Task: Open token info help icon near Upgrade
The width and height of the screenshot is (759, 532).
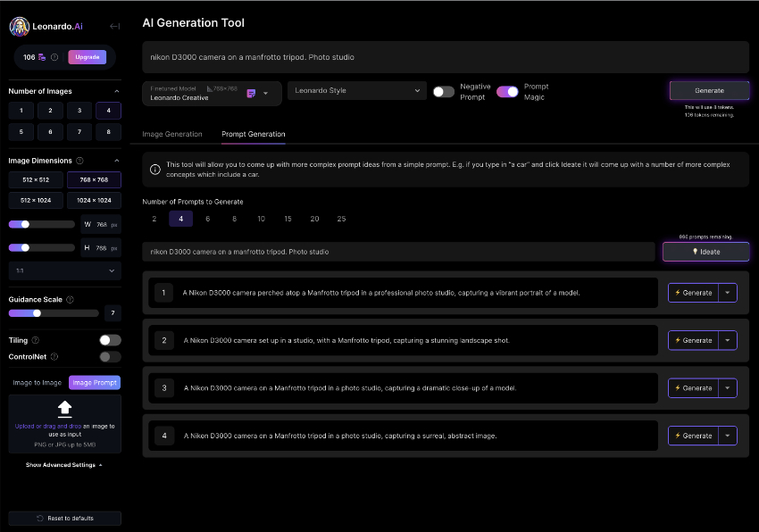Action: (54, 57)
